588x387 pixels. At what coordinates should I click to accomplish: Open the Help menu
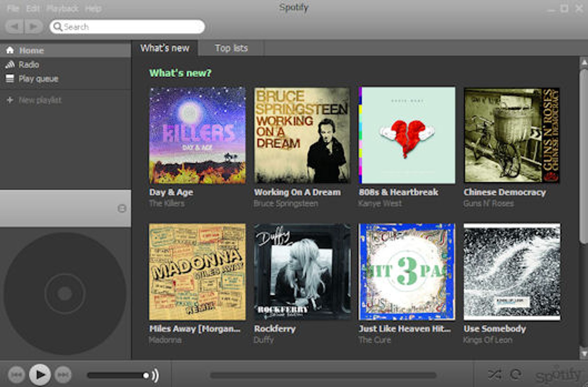click(x=93, y=9)
